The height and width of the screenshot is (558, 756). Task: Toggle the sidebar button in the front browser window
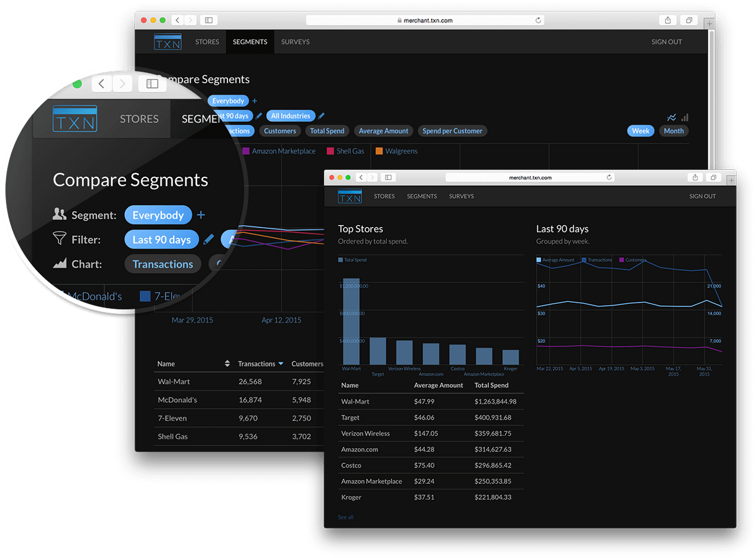click(388, 177)
